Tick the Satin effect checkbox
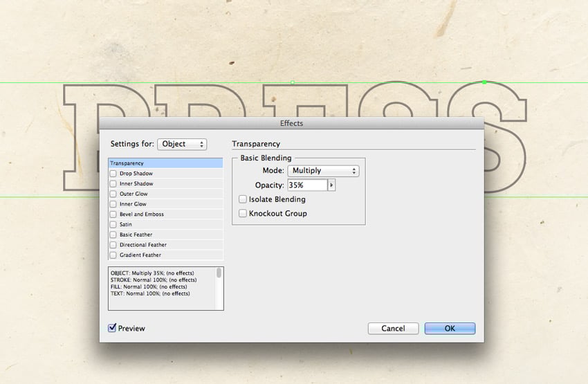Screen dimensions: 588x384 coord(113,225)
